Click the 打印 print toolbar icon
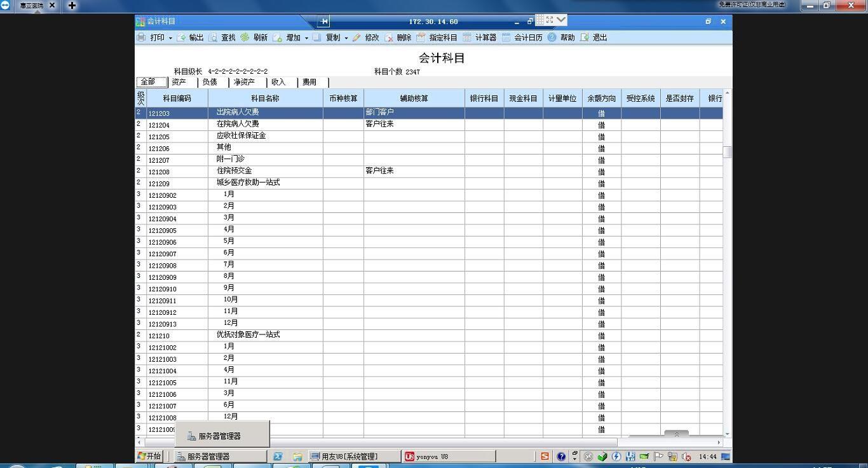This screenshot has width=868, height=468. tap(141, 38)
